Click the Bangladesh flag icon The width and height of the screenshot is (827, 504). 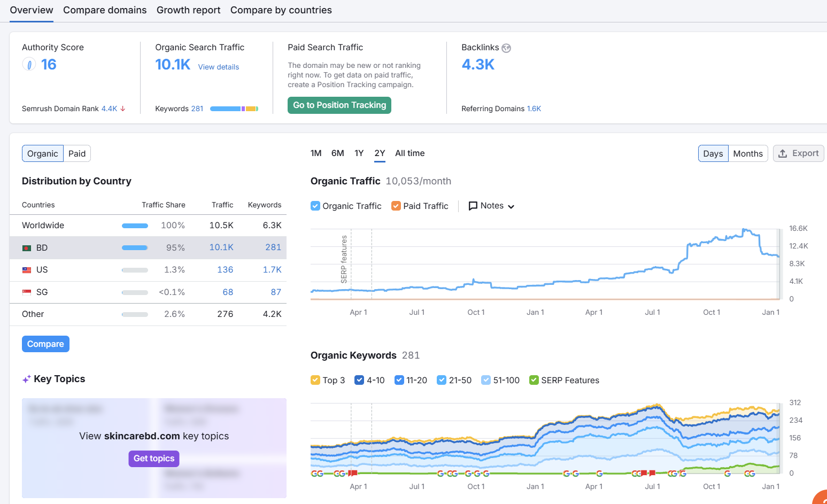[x=27, y=248]
